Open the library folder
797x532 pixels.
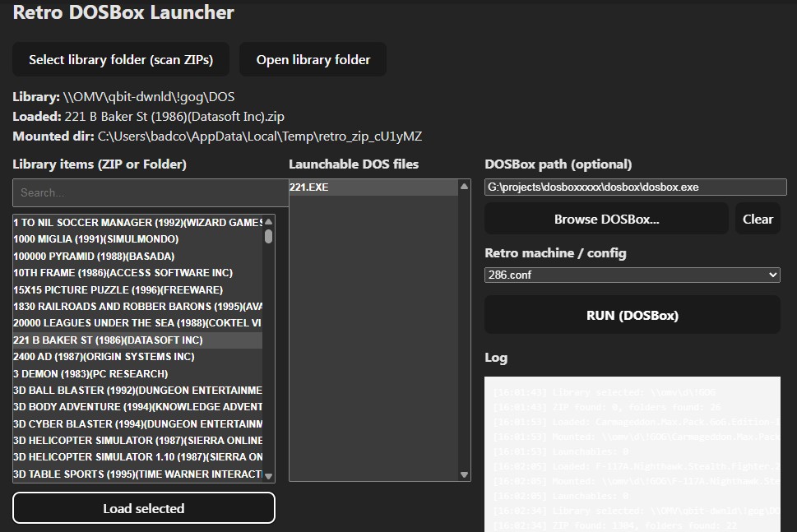pyautogui.click(x=313, y=59)
